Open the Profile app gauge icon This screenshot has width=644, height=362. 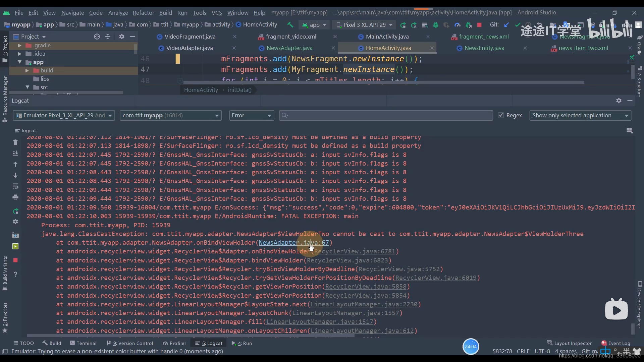458,25
